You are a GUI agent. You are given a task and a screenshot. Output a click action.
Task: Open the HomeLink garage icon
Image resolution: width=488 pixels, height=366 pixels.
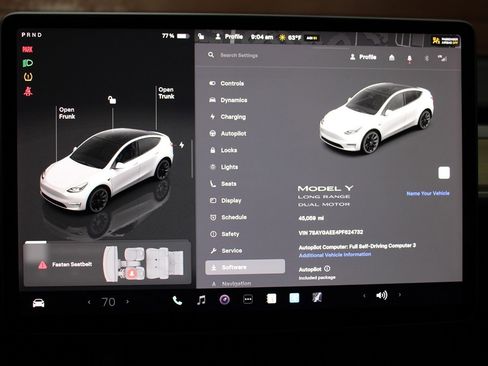coord(392,58)
